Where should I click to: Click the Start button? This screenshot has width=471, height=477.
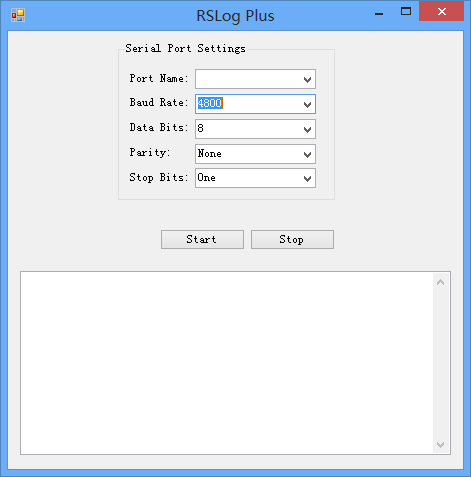pos(202,239)
